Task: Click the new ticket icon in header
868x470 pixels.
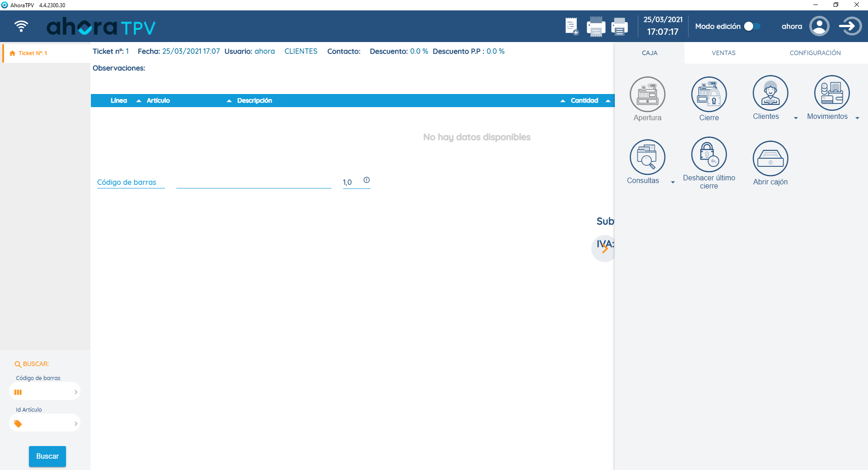Action: (571, 26)
